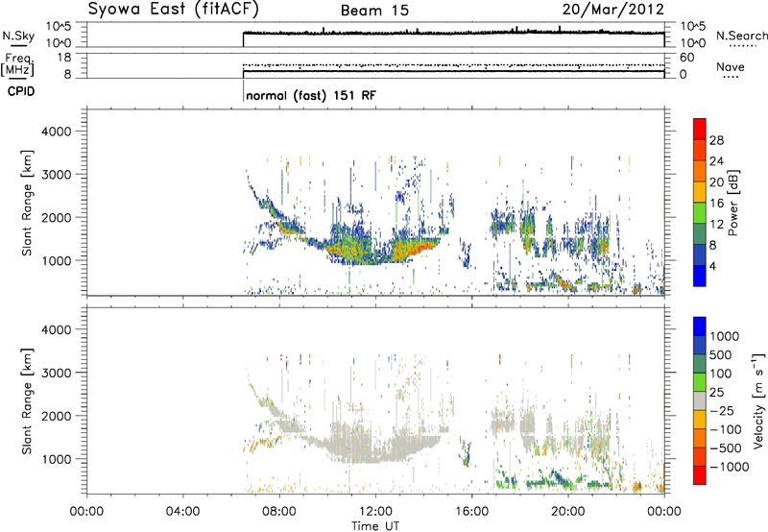
Task: Click the gray segment of velocity colorbar
Action: click(700, 401)
